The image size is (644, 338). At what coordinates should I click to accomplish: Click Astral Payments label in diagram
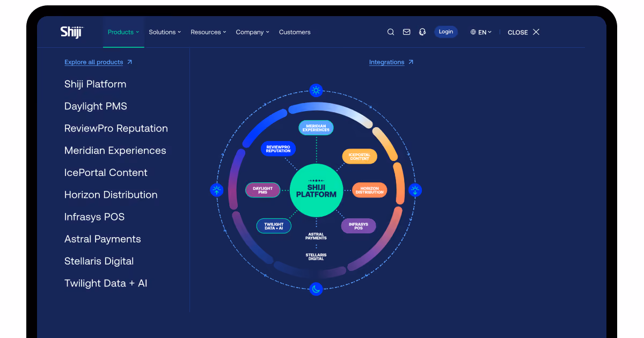(x=316, y=236)
